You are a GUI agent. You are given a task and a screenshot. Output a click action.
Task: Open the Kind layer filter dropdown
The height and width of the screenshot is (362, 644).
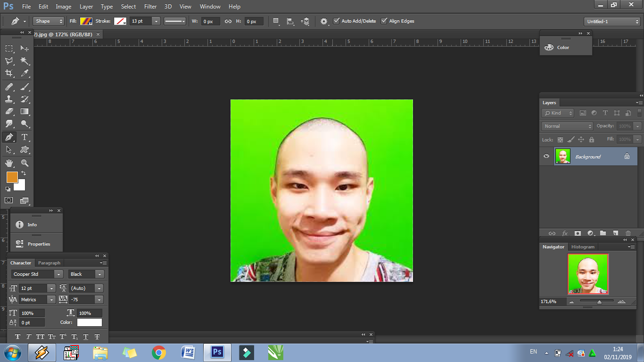[558, 113]
